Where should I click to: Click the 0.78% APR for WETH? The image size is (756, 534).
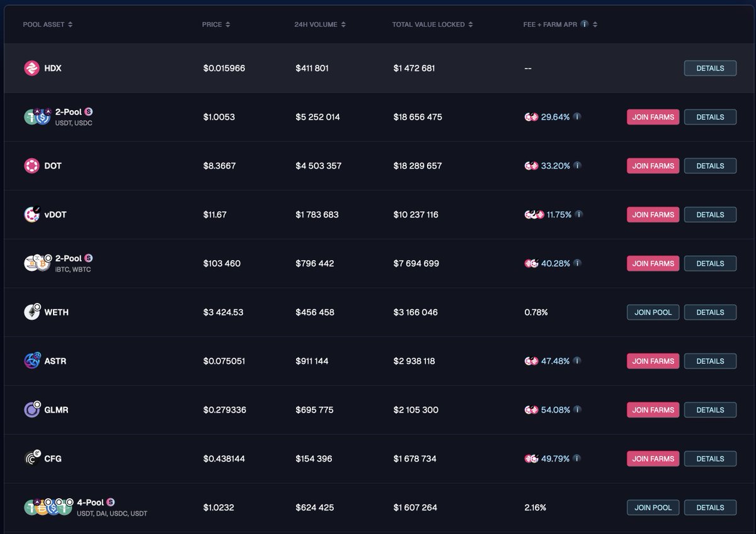pyautogui.click(x=536, y=312)
